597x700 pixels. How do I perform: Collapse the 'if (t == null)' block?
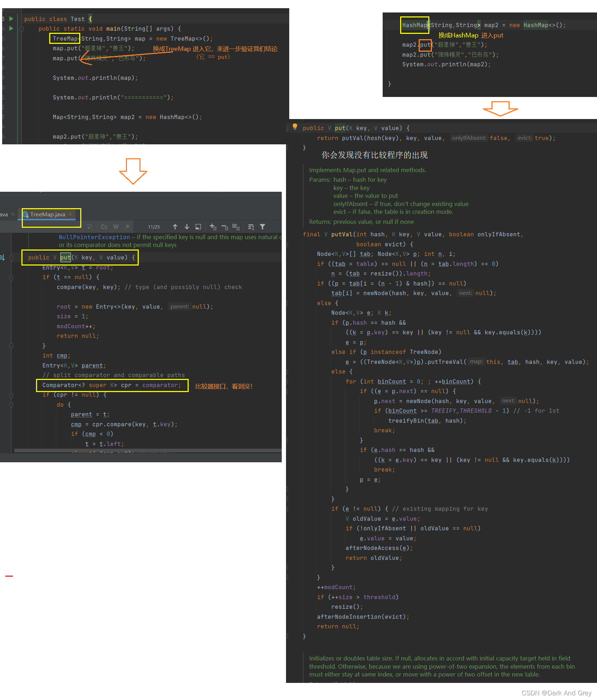pos(11,277)
